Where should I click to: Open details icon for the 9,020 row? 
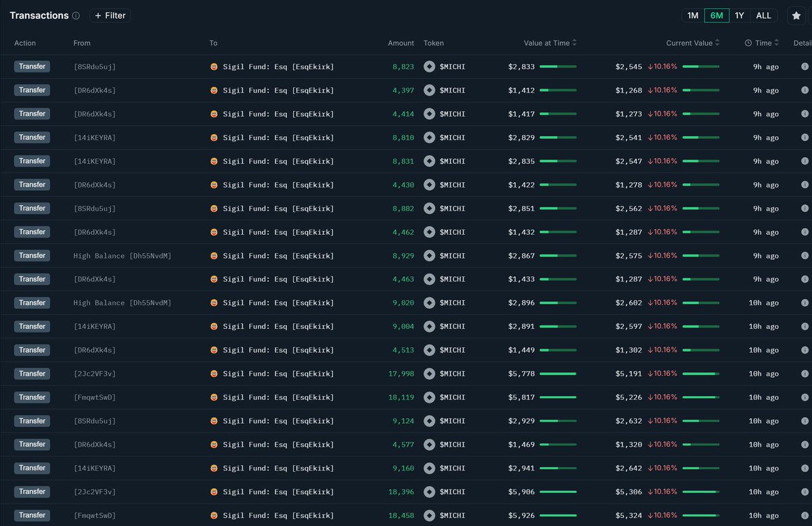pyautogui.click(x=805, y=303)
